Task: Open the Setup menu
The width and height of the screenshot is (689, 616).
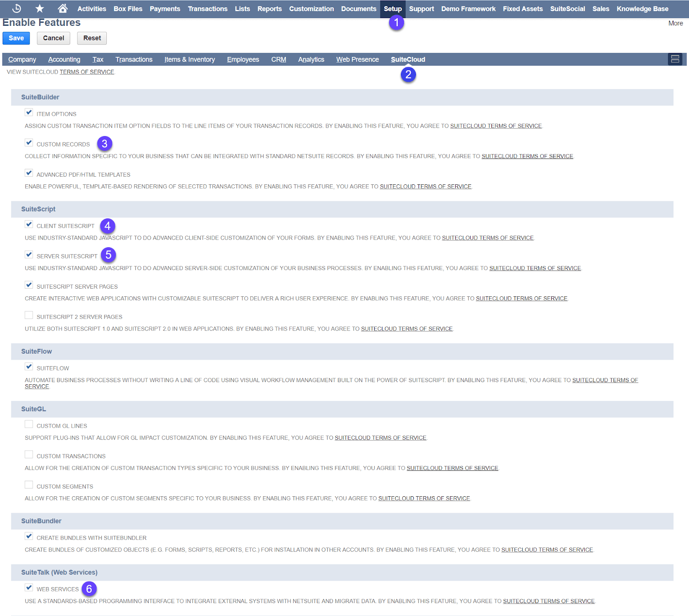Action: coord(392,9)
